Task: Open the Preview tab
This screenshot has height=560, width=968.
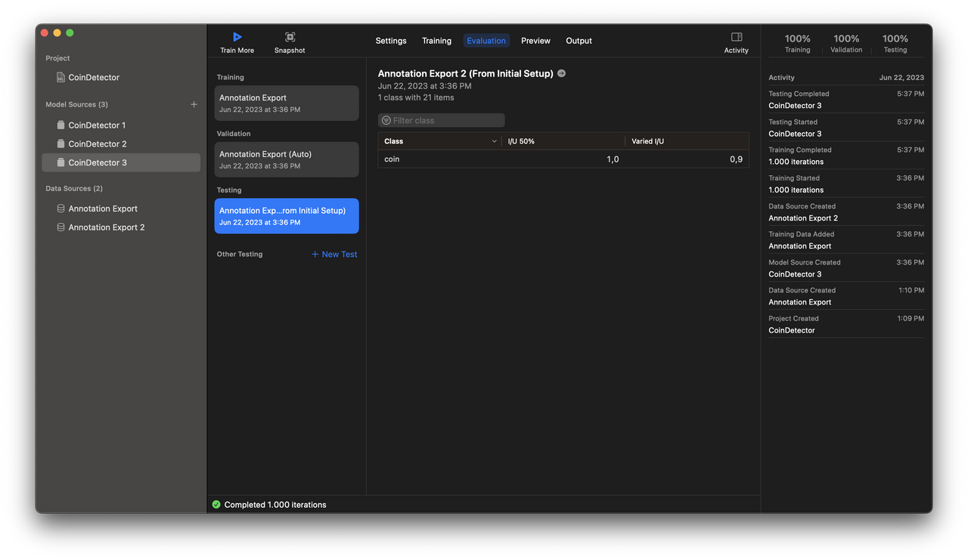Action: tap(535, 41)
